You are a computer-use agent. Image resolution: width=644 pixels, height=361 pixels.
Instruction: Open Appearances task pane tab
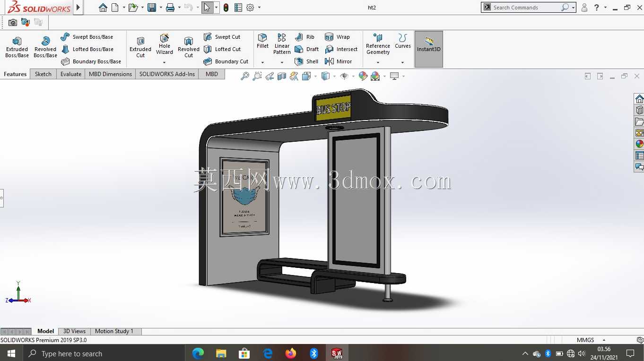pyautogui.click(x=639, y=144)
